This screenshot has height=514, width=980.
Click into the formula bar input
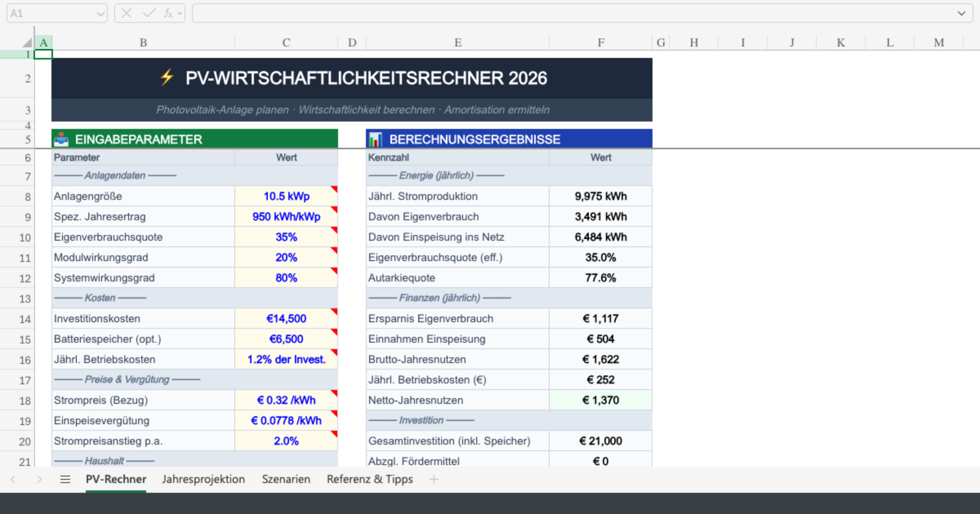pos(574,13)
